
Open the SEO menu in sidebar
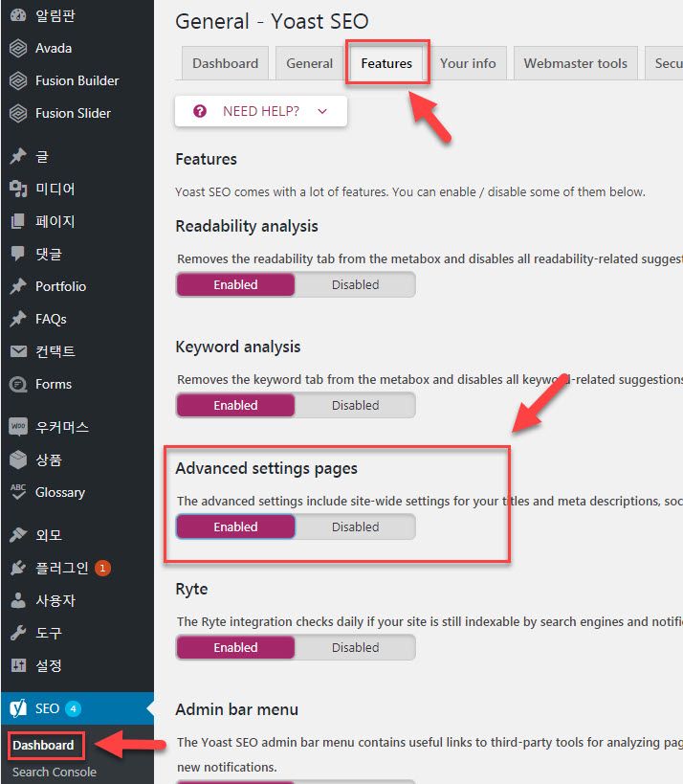(x=77, y=708)
